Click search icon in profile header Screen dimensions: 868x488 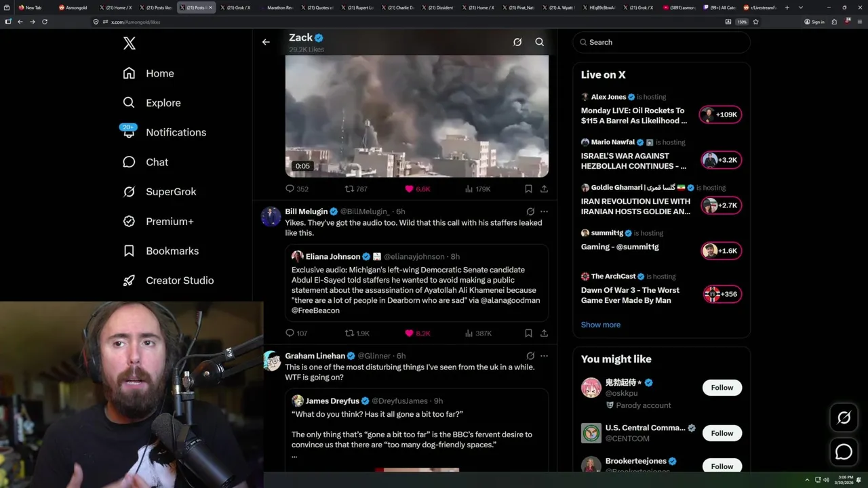coord(540,42)
